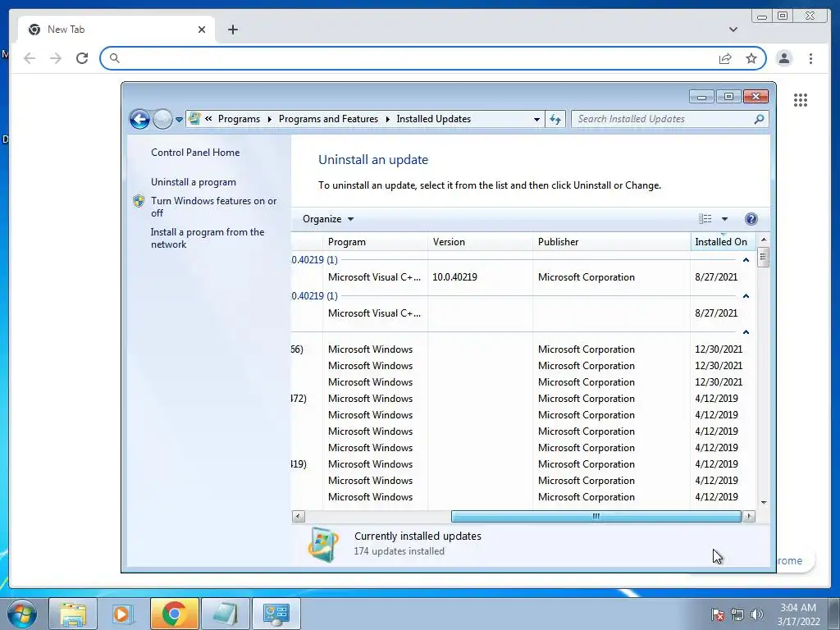The width and height of the screenshot is (840, 630).
Task: Open the help button
Action: coord(751,218)
